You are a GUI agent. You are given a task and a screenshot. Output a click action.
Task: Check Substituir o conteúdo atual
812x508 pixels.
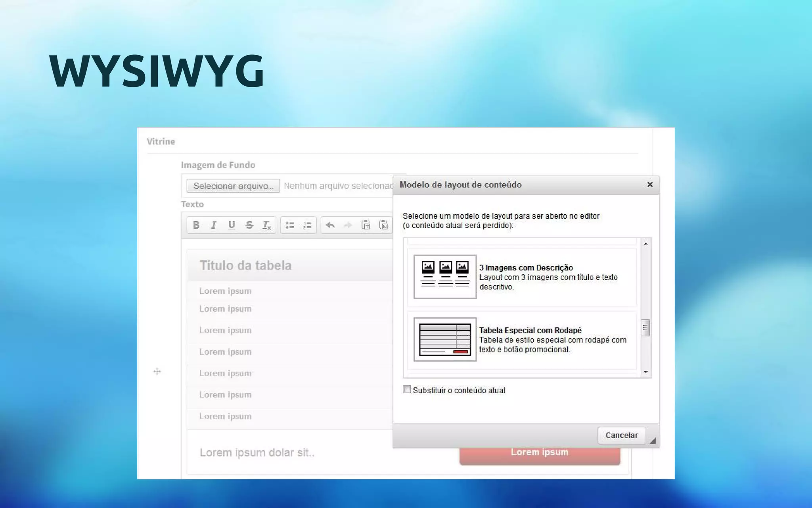tap(407, 389)
